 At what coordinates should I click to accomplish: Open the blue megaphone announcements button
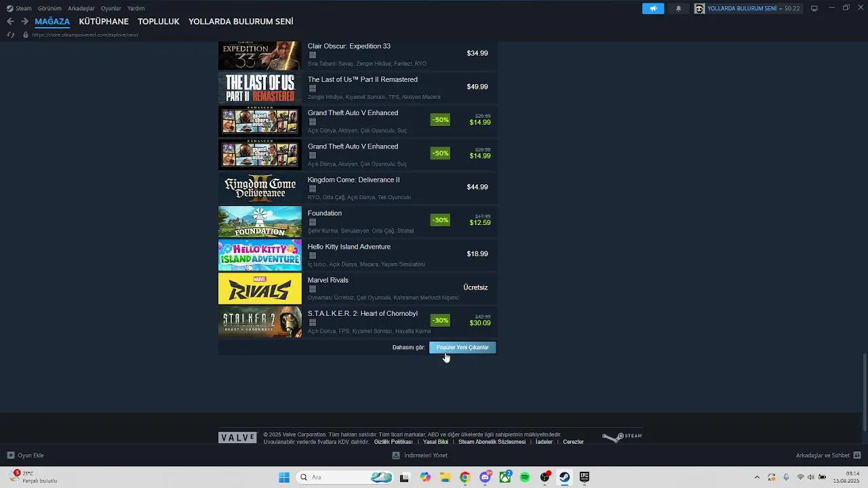[x=653, y=8]
